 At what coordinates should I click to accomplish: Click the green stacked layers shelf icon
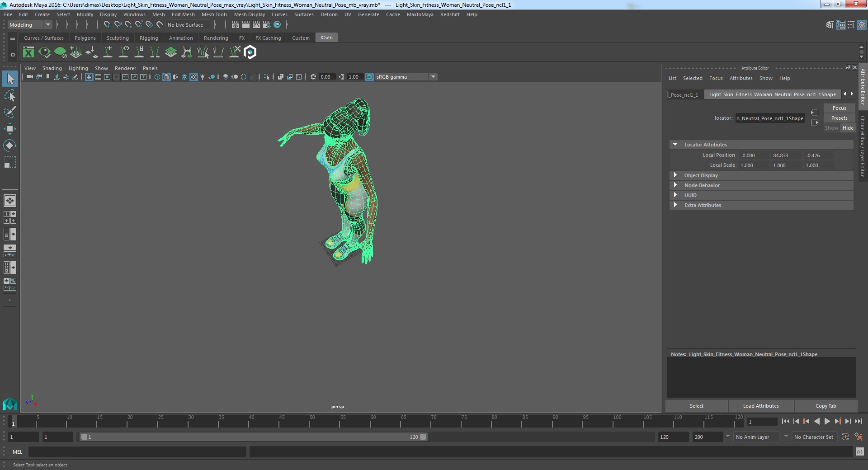click(x=171, y=52)
